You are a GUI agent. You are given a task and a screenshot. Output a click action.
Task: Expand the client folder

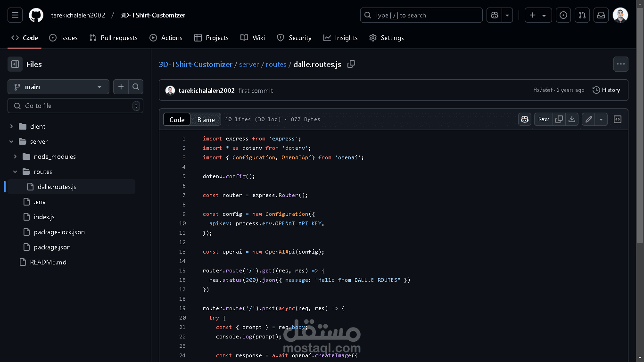click(x=11, y=126)
